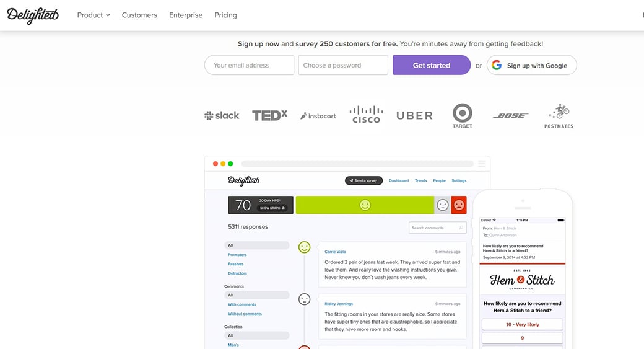
Task: Click the green promoters score bar
Action: (365, 205)
